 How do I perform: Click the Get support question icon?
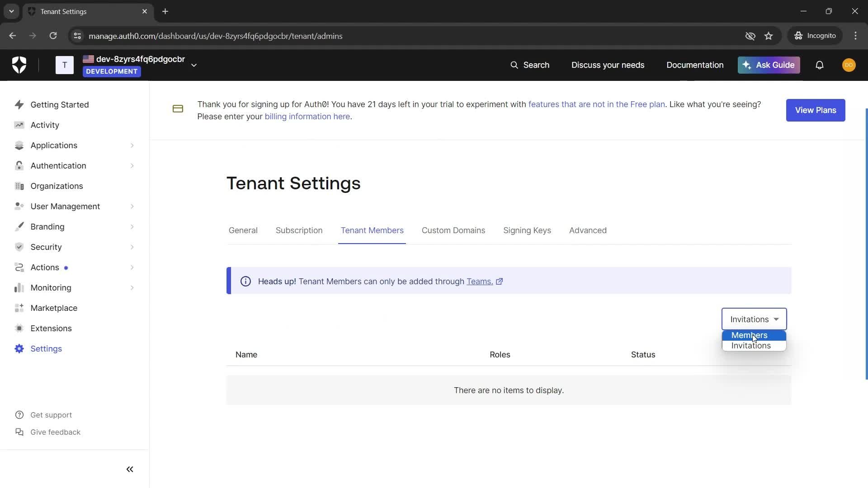(19, 415)
